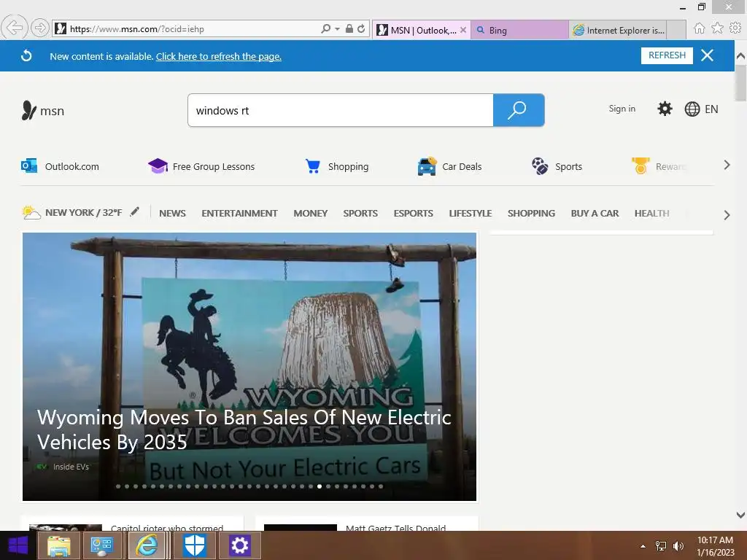Viewport: 747px width, 560px height.
Task: Open Free Group Lessons shortcut
Action: [x=201, y=166]
